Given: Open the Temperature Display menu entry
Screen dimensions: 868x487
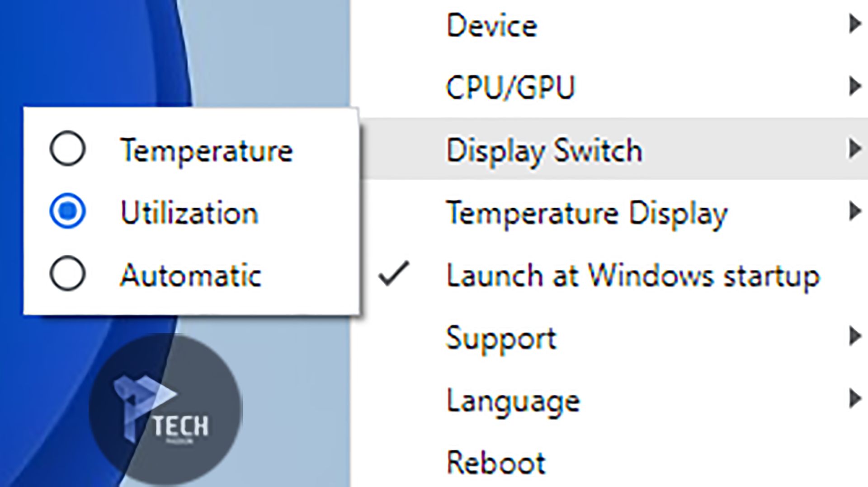Looking at the screenshot, I should point(586,213).
